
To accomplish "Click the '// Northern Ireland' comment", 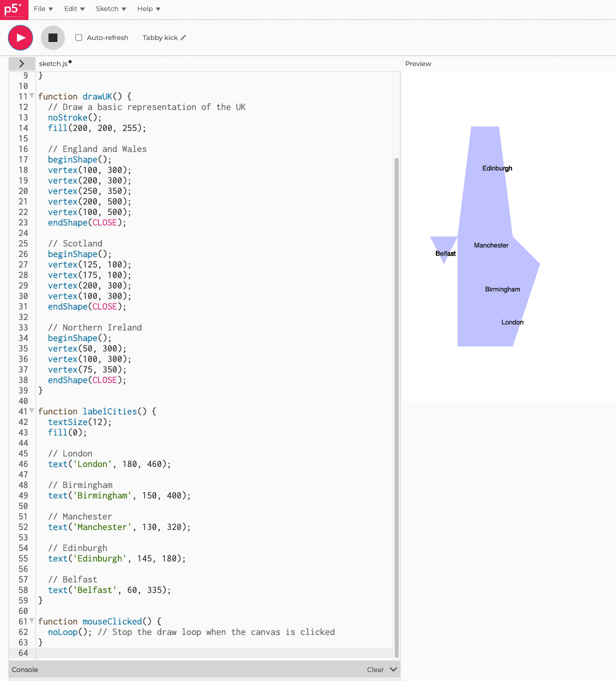I will tap(95, 327).
